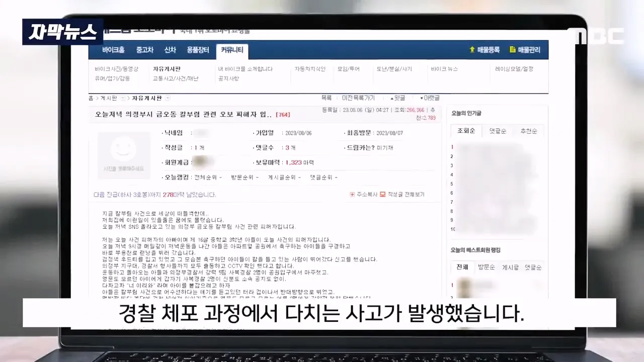Click the 작성글 전체보기 monitor icon

point(382,194)
